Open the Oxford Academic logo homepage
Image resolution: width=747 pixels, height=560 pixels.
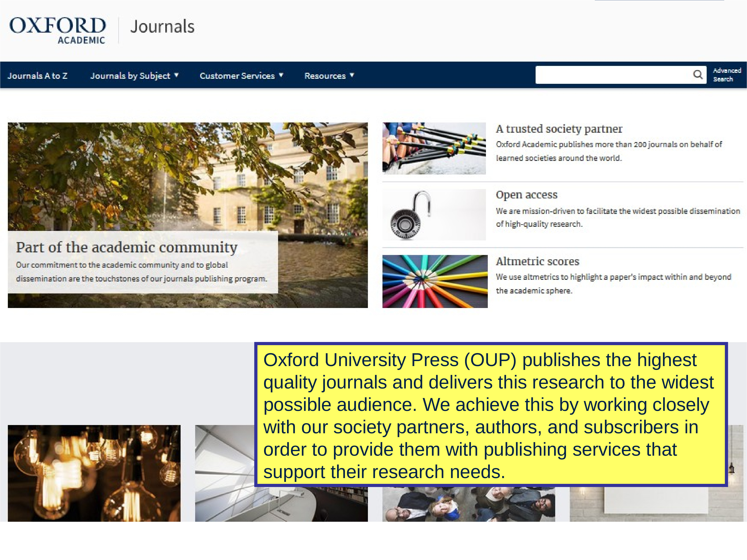coord(57,31)
